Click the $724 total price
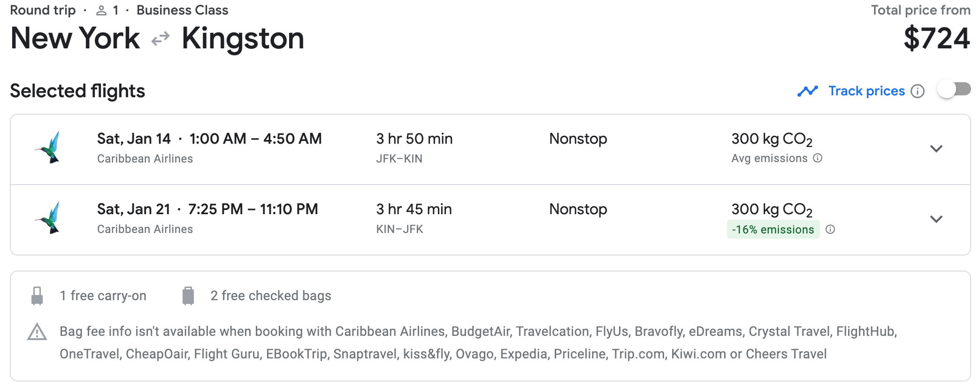 pos(936,39)
